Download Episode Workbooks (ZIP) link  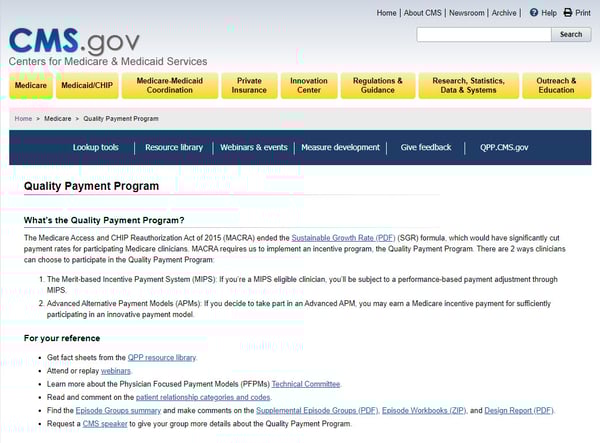tap(424, 410)
